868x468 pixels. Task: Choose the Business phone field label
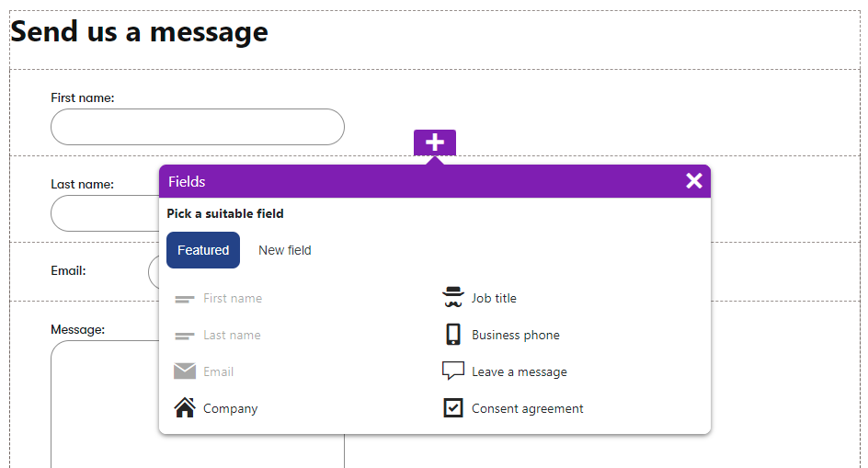(515, 335)
